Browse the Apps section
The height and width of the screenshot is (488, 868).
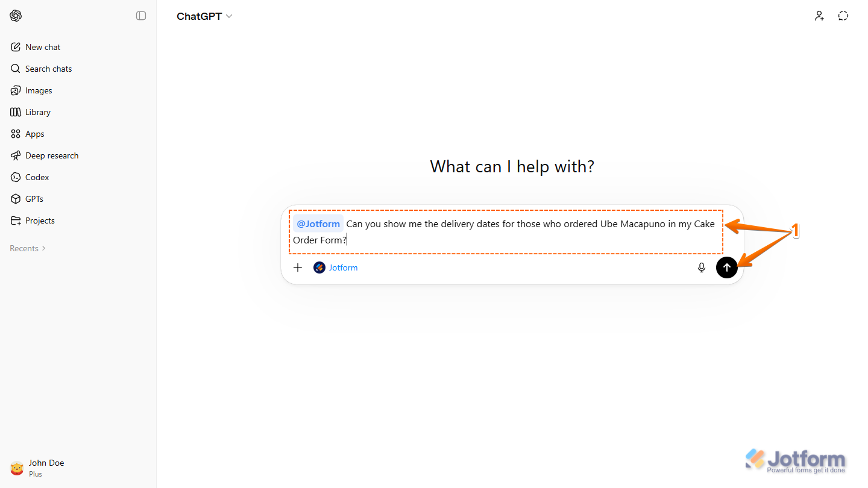pos(35,133)
